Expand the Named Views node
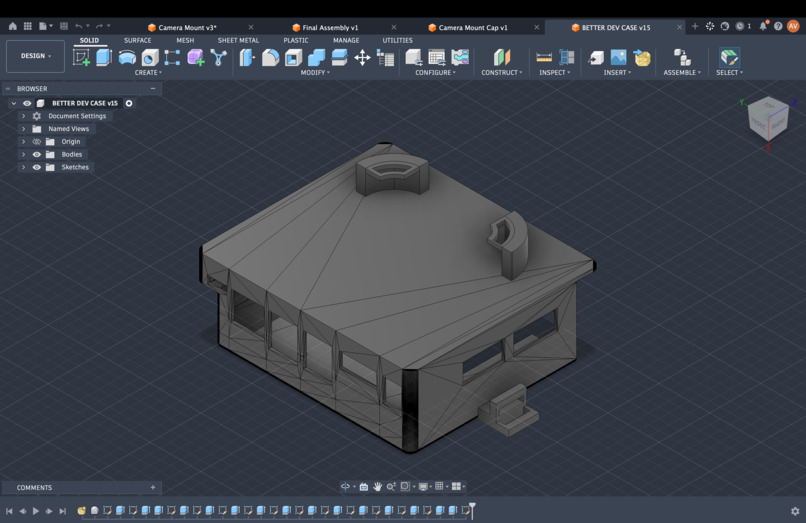 pyautogui.click(x=23, y=129)
